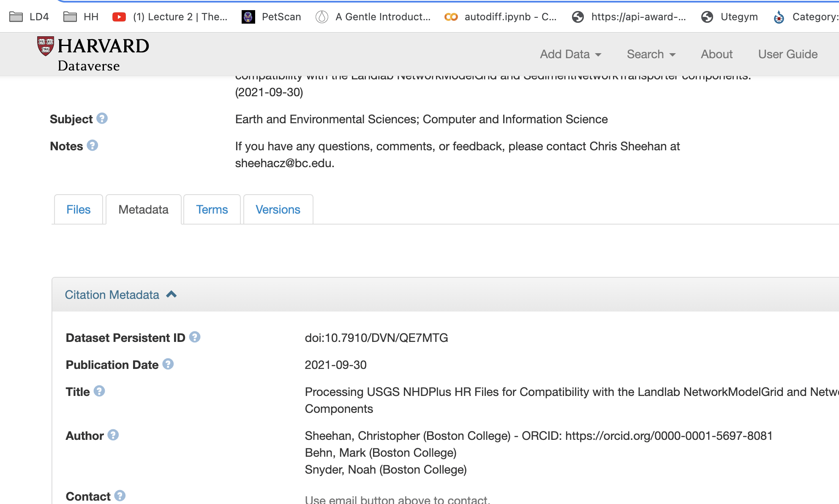The image size is (839, 504).
Task: Open the User Guide link
Action: (787, 54)
